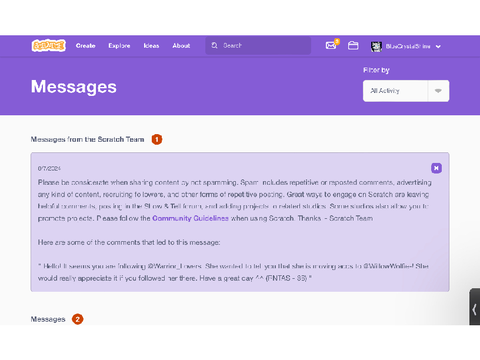Expand the side panel arrow tab
Viewport: 480px width, 360px height.
(x=474, y=309)
